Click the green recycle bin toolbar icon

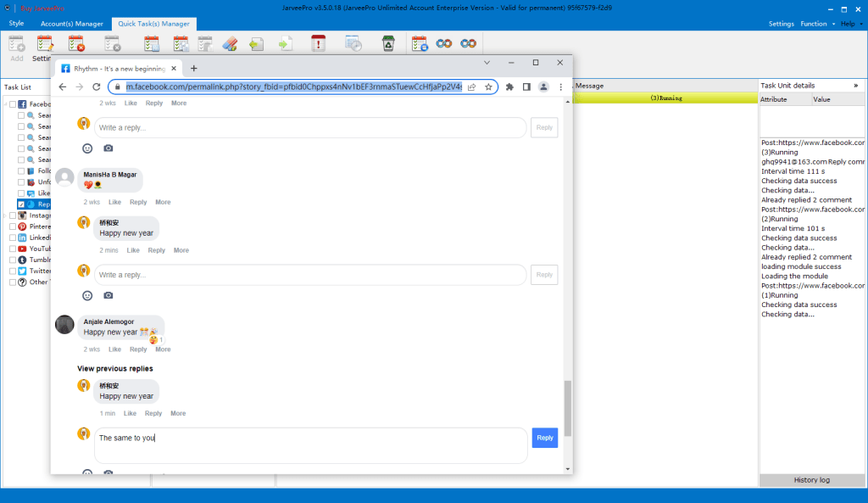tap(388, 44)
